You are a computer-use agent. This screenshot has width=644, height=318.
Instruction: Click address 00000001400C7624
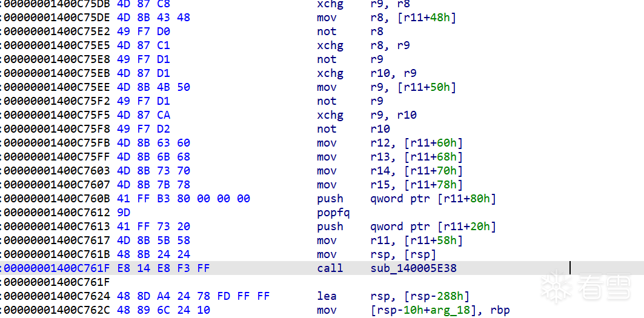(x=57, y=296)
